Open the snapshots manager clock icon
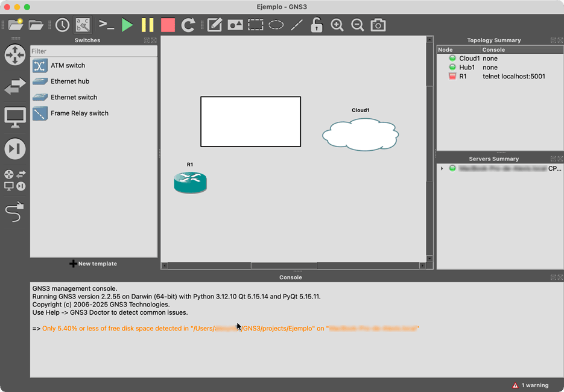The width and height of the screenshot is (564, 392). click(x=62, y=25)
